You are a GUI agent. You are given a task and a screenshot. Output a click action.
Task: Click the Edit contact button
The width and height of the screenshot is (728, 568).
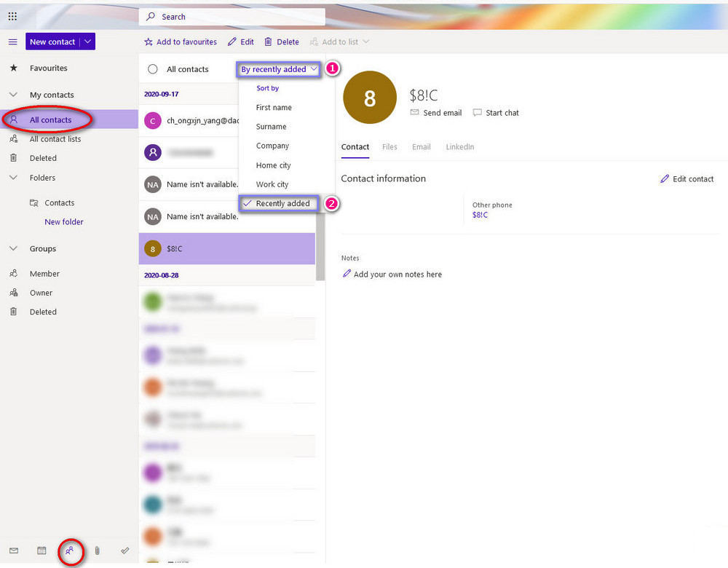[x=687, y=179]
